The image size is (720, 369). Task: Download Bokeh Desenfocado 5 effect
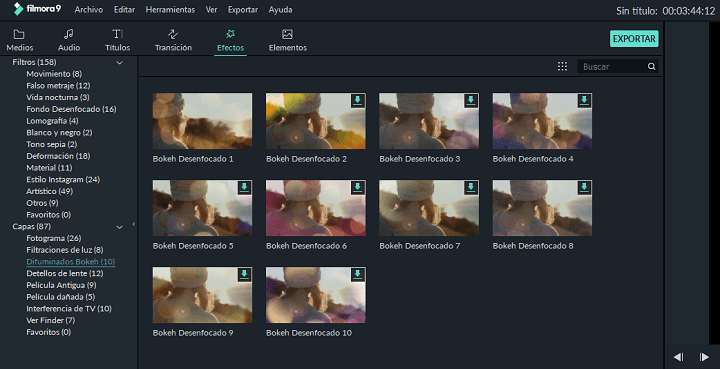[x=244, y=188]
